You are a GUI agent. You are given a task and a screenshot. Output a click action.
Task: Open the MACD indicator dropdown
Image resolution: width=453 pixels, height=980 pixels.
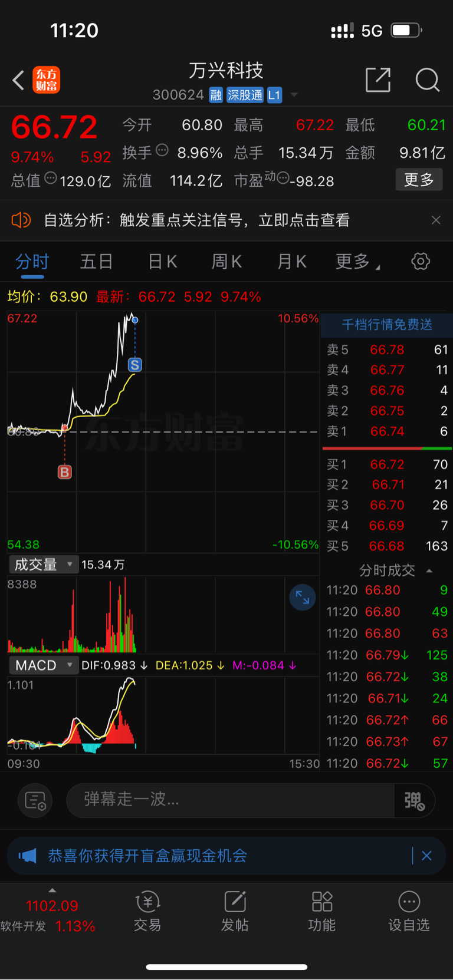coord(43,665)
